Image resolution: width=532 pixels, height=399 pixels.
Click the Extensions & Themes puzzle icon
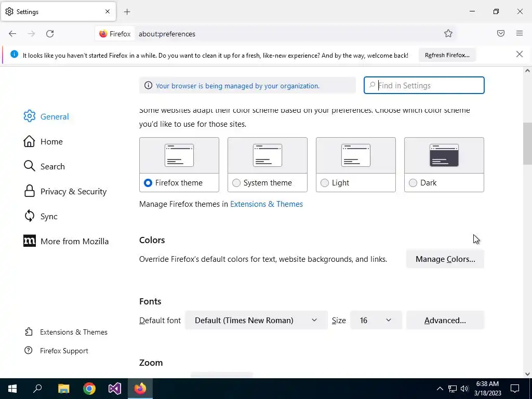[x=29, y=331]
